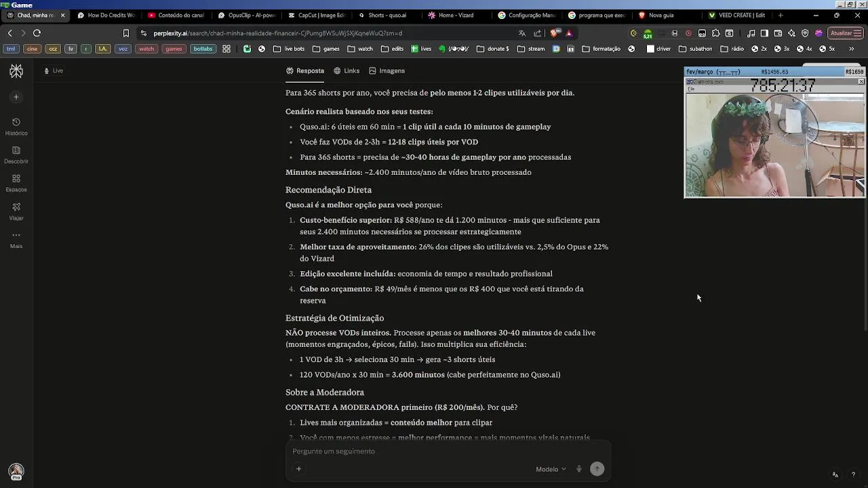Click the tml bookmark chip
This screenshot has width=868, height=488.
[x=11, y=49]
